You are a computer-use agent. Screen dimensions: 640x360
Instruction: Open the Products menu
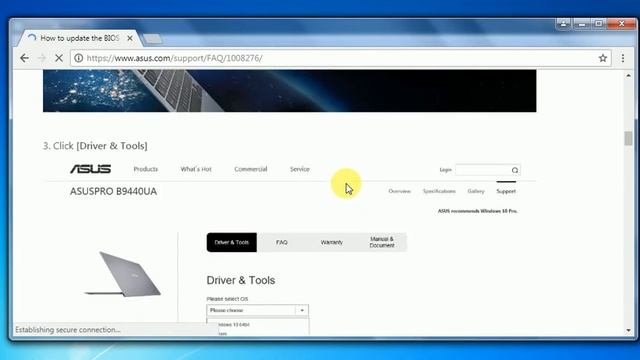click(x=145, y=169)
